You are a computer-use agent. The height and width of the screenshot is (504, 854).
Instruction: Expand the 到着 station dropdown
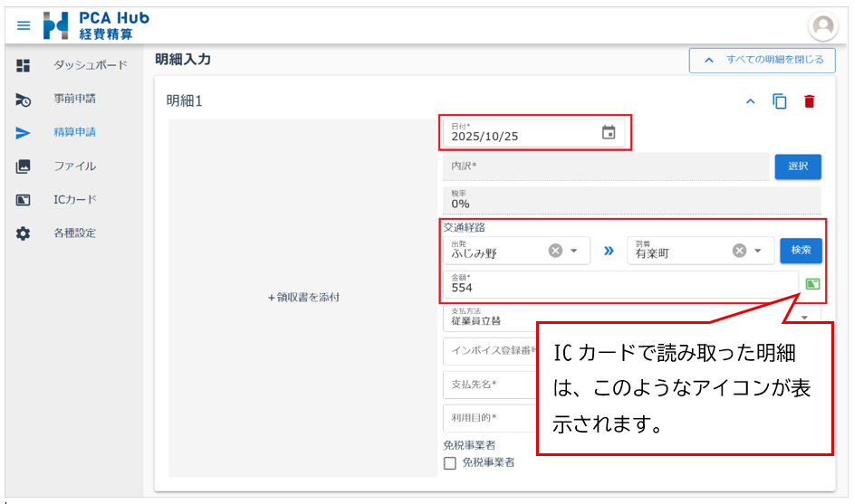758,251
